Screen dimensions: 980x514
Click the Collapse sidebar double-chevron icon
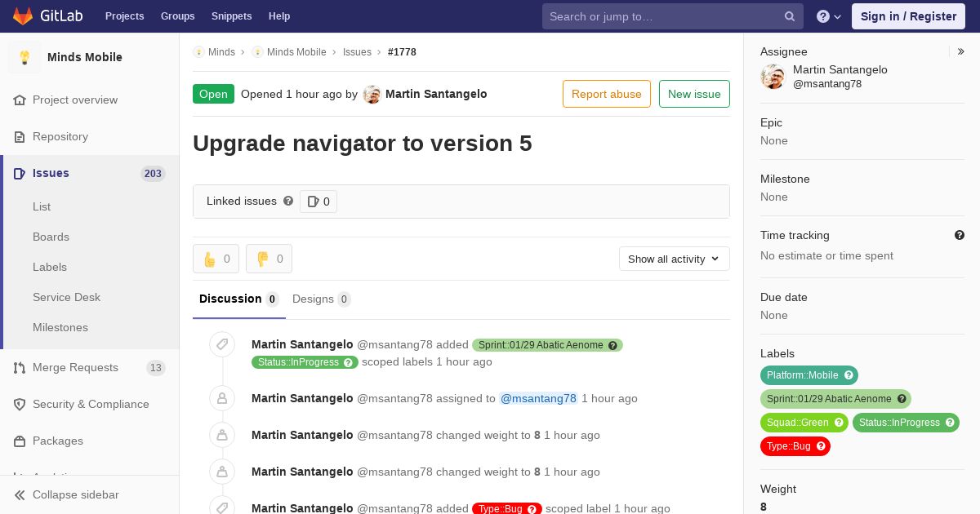20,495
